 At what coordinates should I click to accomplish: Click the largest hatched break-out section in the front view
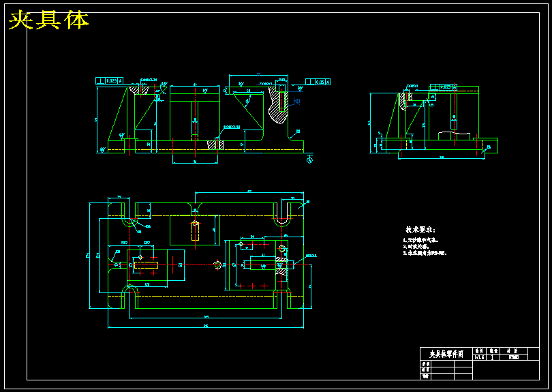[x=278, y=105]
